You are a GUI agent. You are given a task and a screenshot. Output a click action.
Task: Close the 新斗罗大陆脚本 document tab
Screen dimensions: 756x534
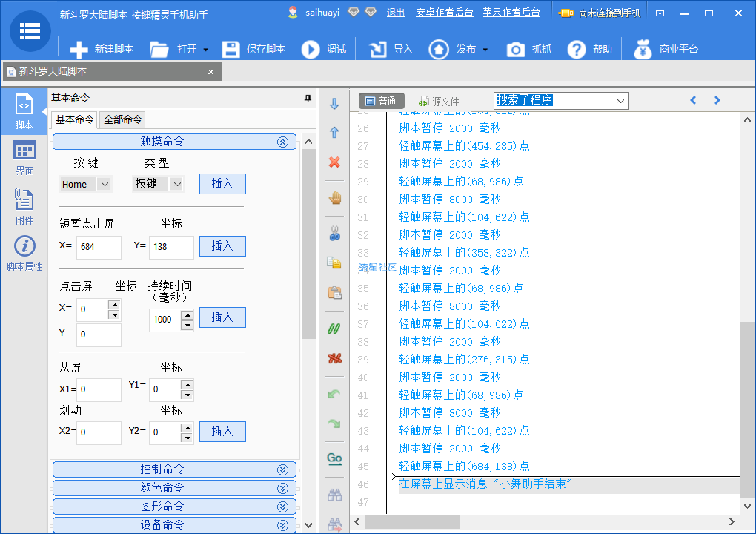(x=210, y=72)
